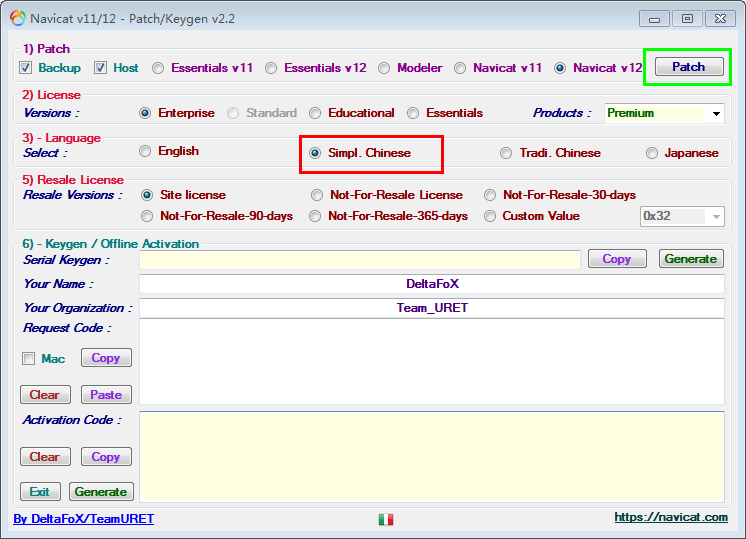Minimize the Keygen window
Screen dimensions: 746x539
[x=654, y=19]
